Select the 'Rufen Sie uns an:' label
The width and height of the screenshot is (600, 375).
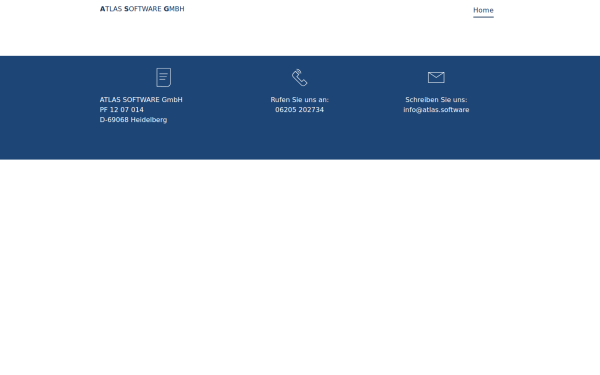tap(300, 100)
